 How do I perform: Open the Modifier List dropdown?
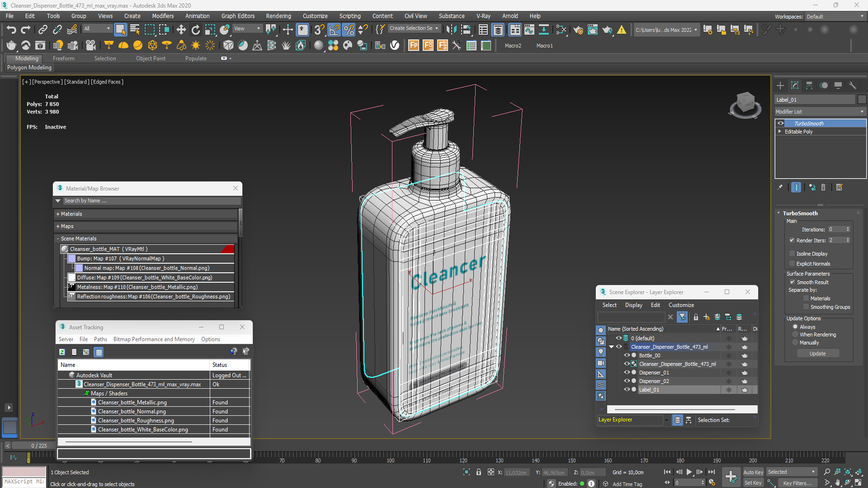click(x=820, y=112)
